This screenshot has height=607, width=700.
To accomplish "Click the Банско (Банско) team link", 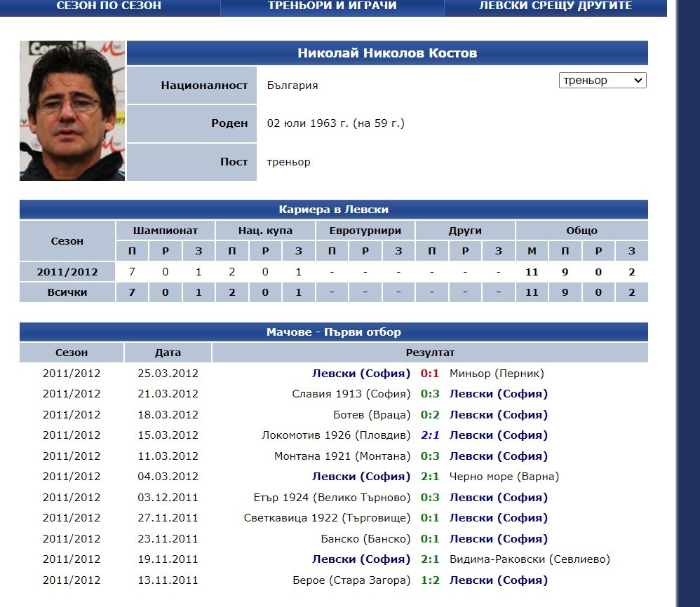I will [365, 539].
